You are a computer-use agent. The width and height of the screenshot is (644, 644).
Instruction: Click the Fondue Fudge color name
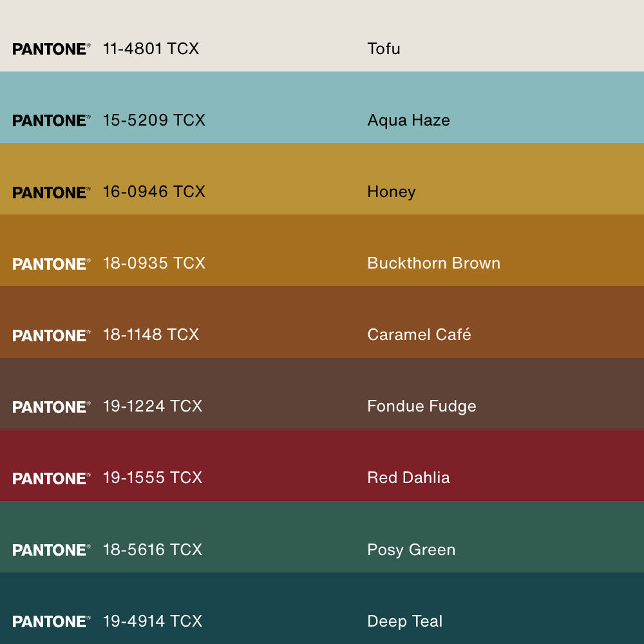click(x=421, y=406)
